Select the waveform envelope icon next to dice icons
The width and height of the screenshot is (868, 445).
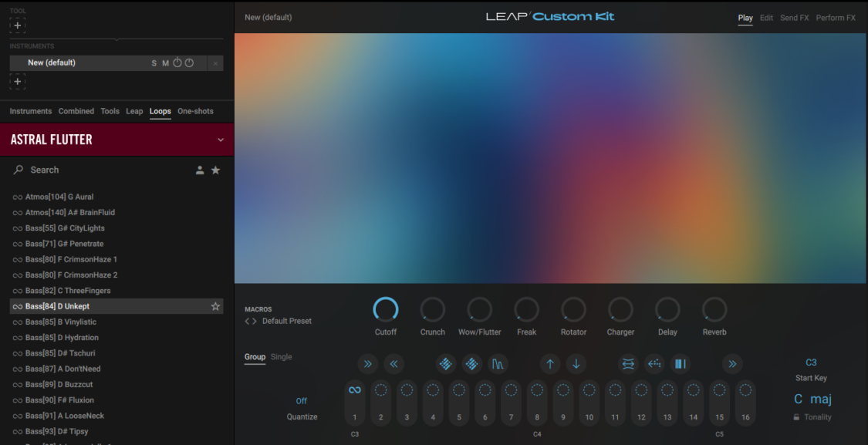498,363
